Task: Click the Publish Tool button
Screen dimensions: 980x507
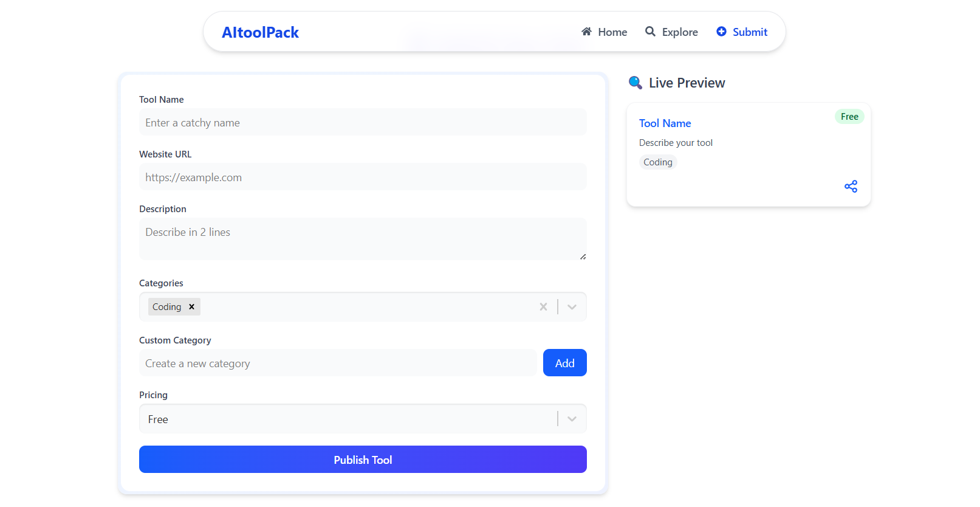Action: (363, 460)
